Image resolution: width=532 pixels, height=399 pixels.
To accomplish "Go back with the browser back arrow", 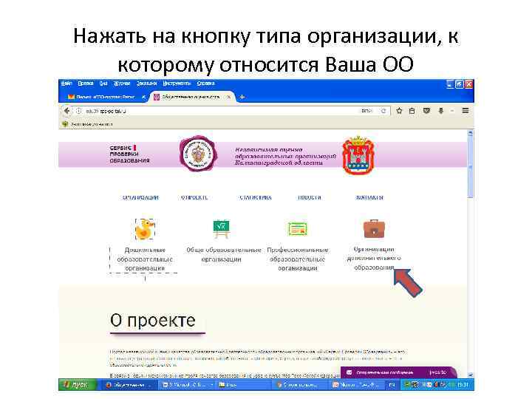I will (66, 111).
